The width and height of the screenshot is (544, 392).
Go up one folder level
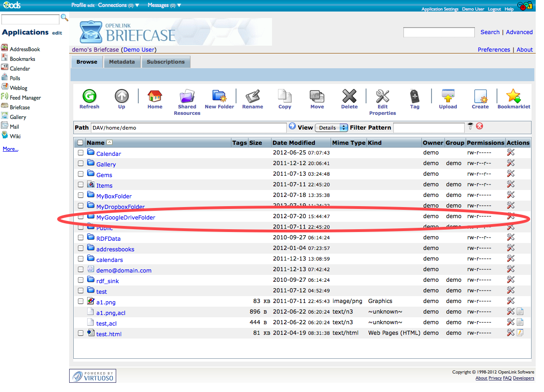click(122, 96)
